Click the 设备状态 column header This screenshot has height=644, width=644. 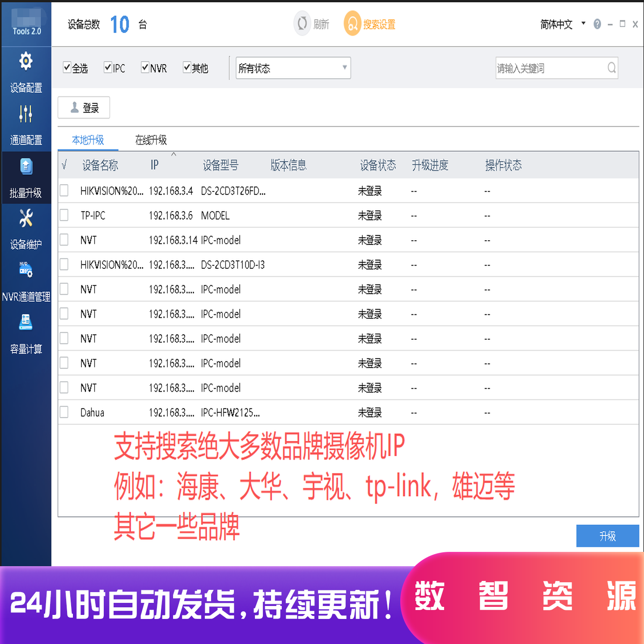378,165
